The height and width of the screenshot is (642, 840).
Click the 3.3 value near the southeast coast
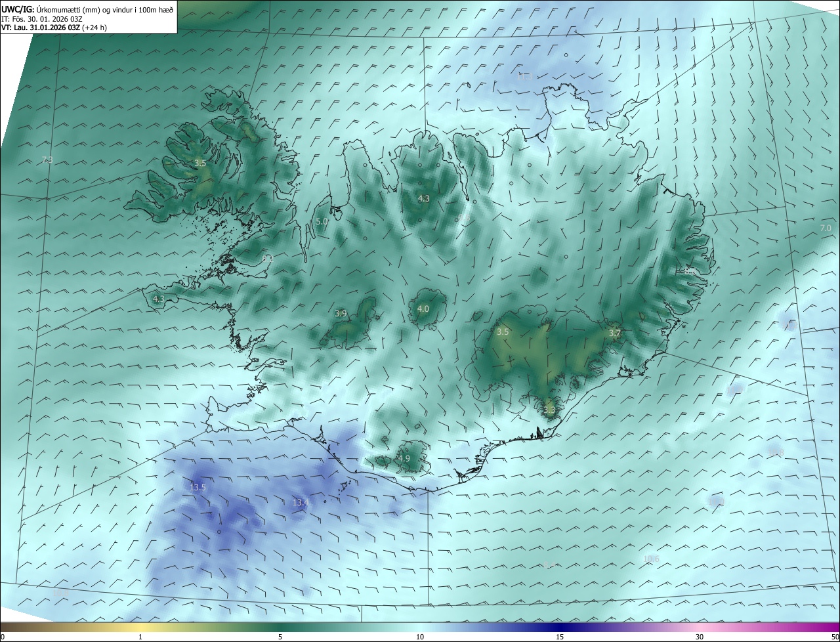tap(549, 410)
